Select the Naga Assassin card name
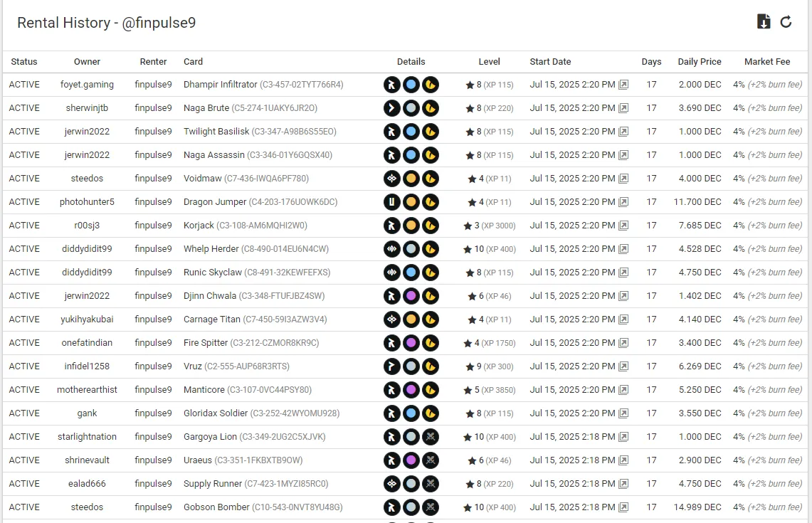 pos(214,155)
